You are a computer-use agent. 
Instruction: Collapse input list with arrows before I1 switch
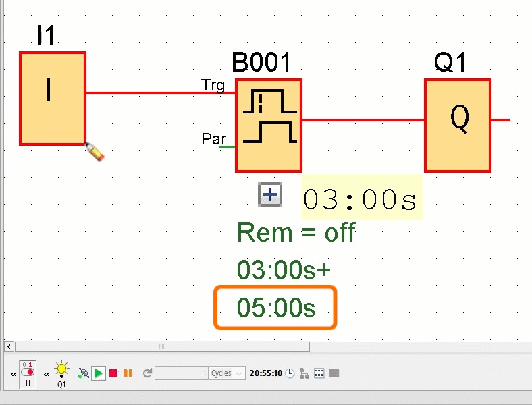point(14,375)
